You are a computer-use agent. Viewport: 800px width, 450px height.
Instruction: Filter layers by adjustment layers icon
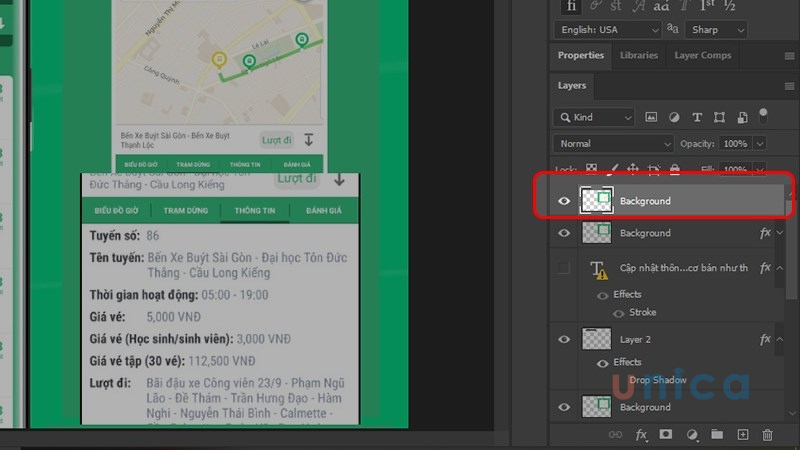674,117
